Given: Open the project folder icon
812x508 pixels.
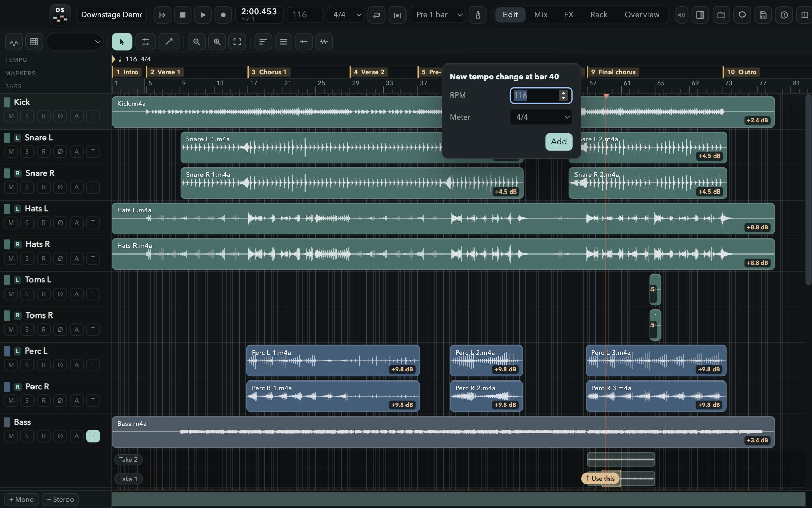Looking at the screenshot, I should tap(721, 15).
